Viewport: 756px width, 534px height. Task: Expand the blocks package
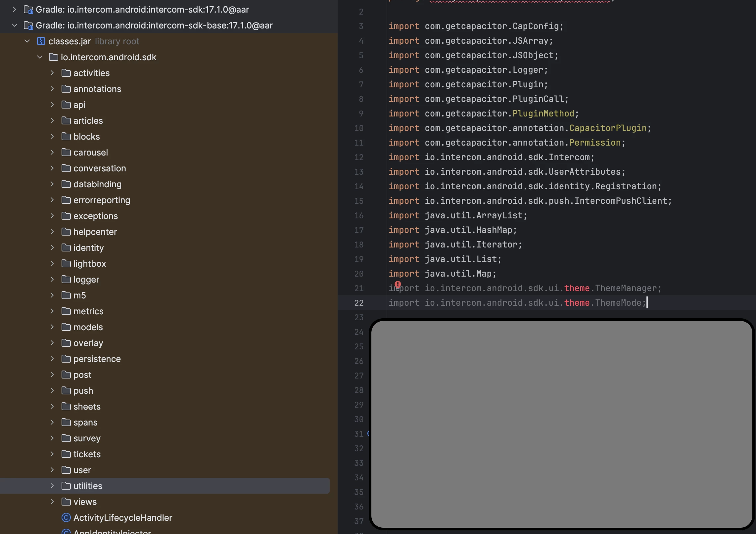click(x=52, y=137)
